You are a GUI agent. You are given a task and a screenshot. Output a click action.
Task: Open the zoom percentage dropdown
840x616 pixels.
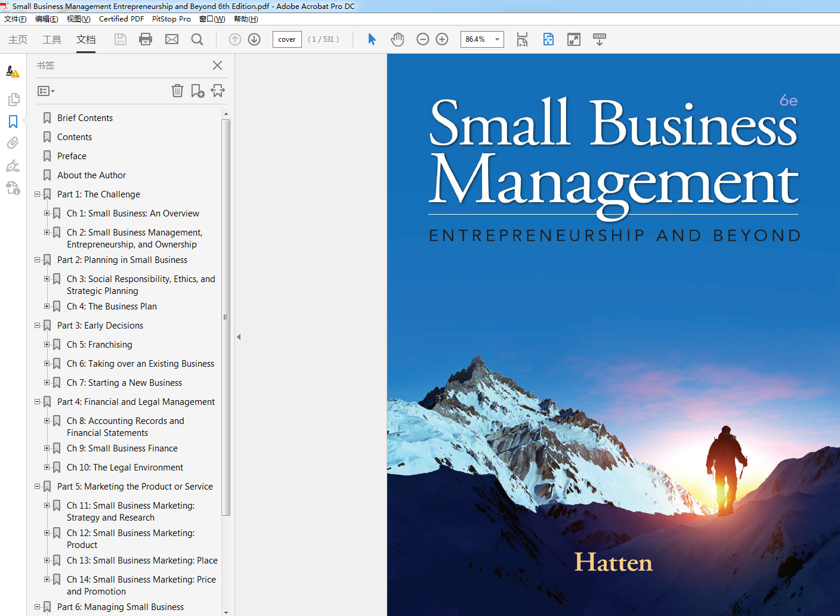point(497,39)
